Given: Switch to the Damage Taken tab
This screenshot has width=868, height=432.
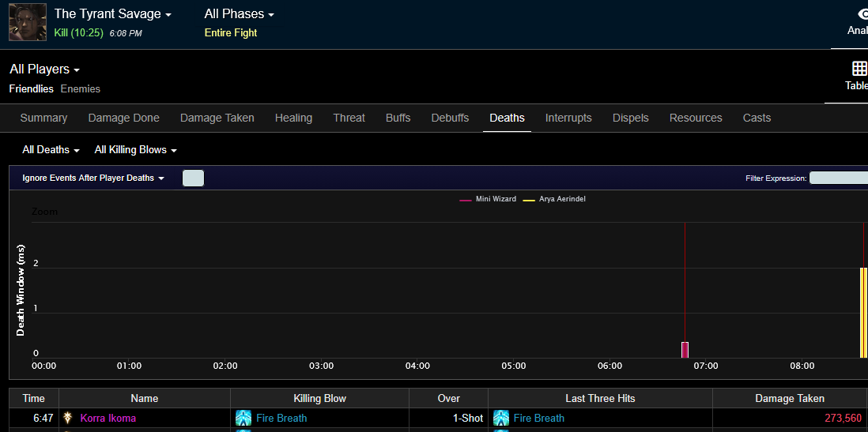Looking at the screenshot, I should click(x=217, y=118).
